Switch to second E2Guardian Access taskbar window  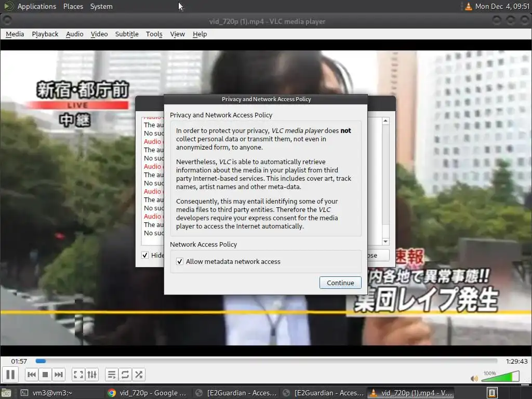[x=323, y=393]
